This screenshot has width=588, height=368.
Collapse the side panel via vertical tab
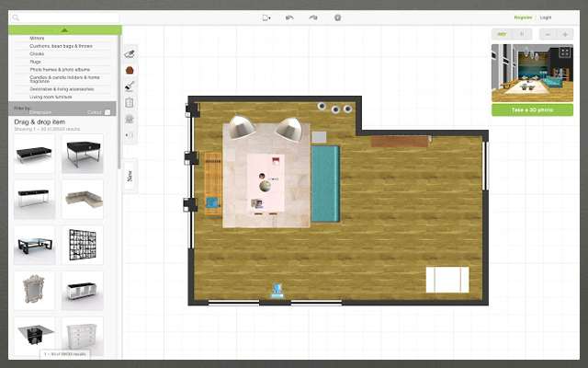click(130, 175)
